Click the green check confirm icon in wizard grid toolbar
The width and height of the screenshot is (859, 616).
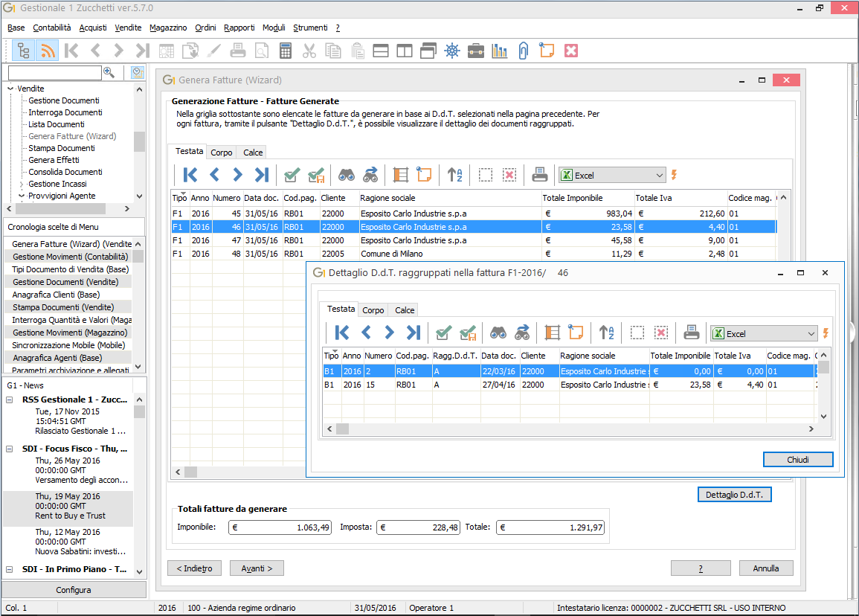click(x=292, y=175)
